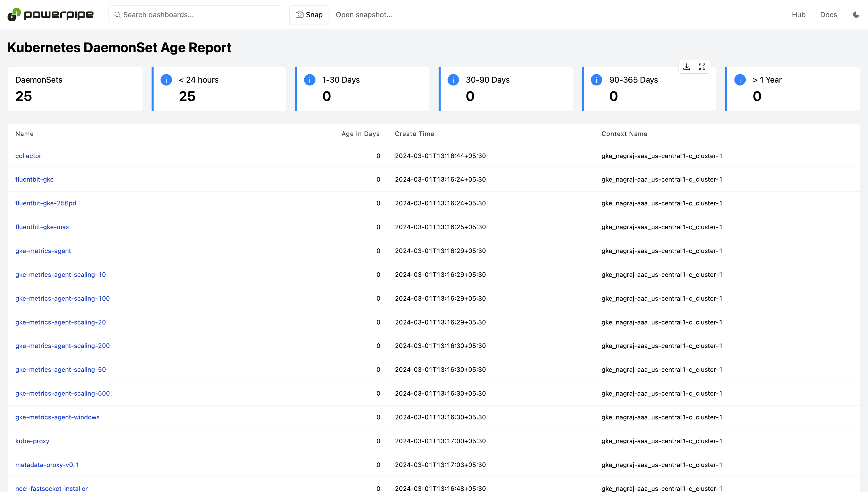Image resolution: width=868 pixels, height=492 pixels.
Task: Open the kube-proxy DaemonSet link
Action: click(32, 441)
